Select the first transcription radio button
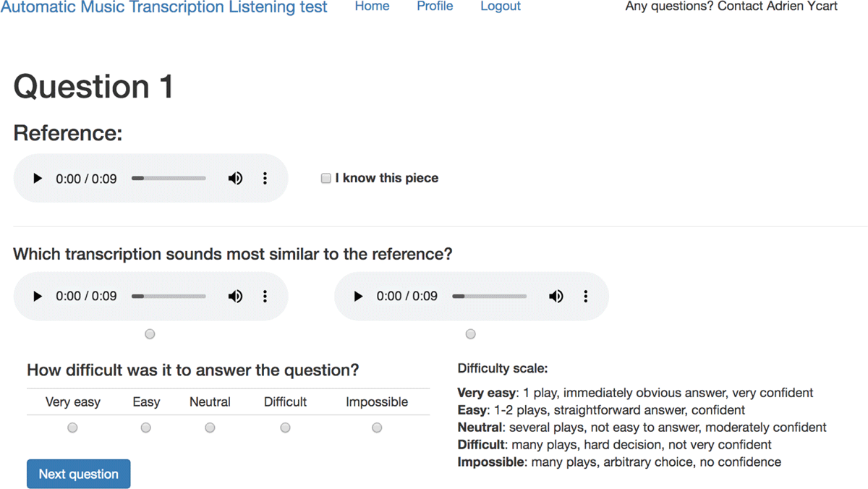Image resolution: width=868 pixels, height=489 pixels. [x=150, y=334]
